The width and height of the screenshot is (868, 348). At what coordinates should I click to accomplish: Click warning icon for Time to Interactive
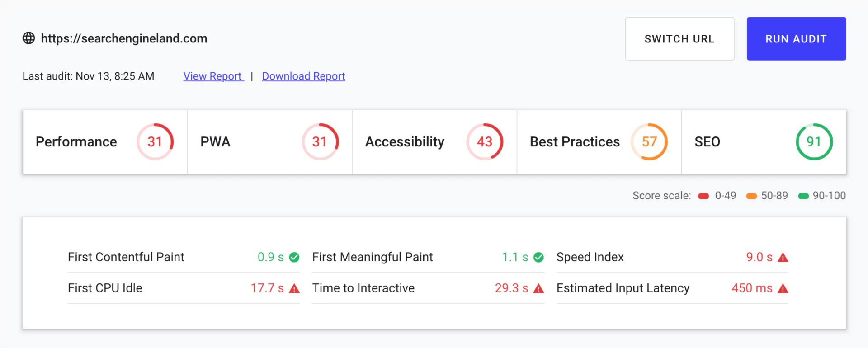(538, 288)
